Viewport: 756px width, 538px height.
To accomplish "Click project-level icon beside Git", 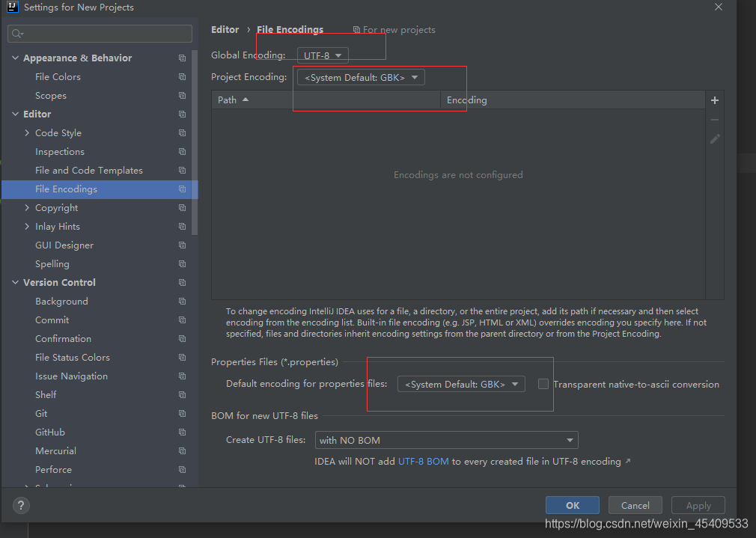I will point(182,414).
